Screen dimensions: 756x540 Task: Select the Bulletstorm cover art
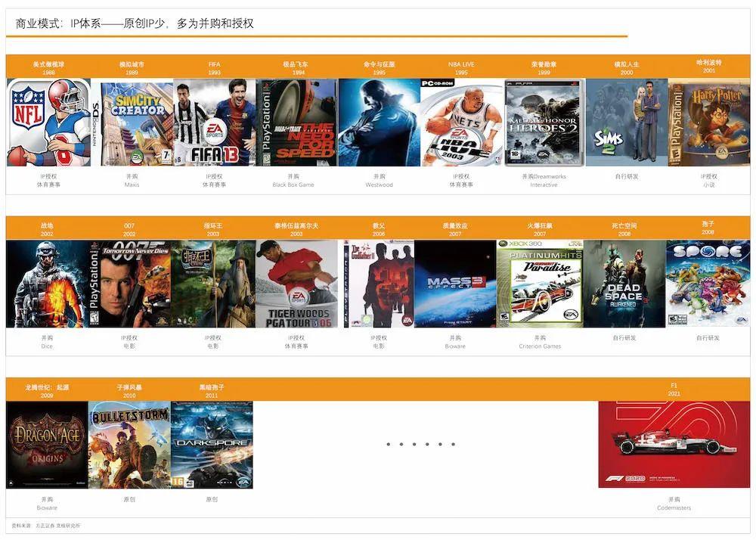coord(129,445)
